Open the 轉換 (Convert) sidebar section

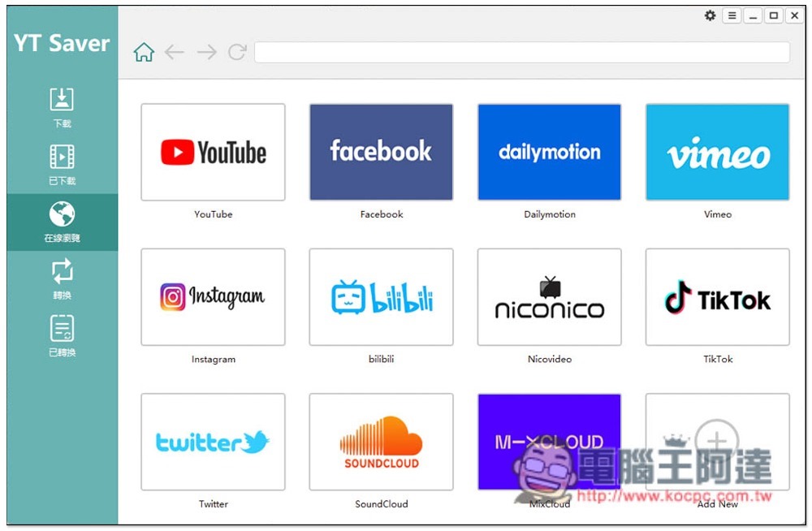(x=62, y=280)
